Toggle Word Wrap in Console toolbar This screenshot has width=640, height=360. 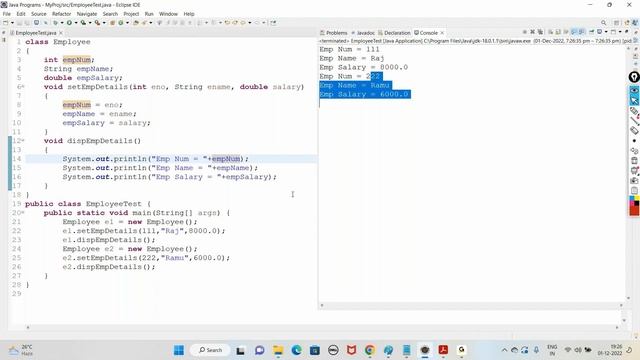tap(566, 32)
